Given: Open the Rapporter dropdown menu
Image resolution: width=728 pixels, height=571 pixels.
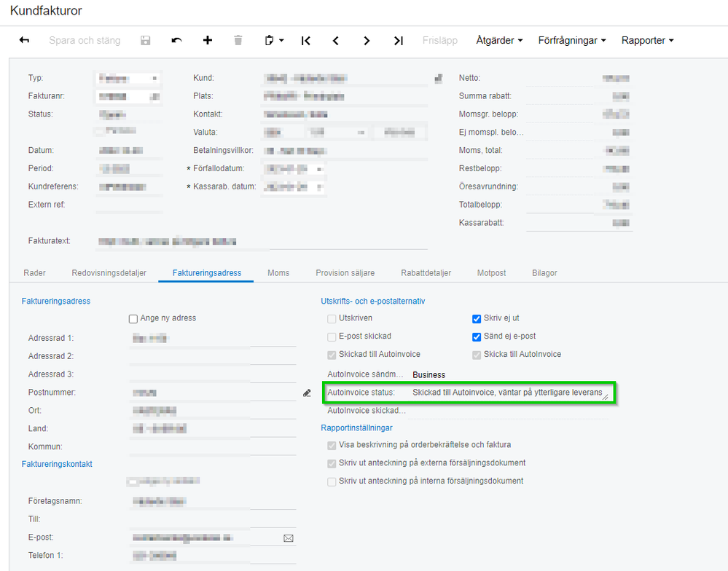Looking at the screenshot, I should pos(647,40).
